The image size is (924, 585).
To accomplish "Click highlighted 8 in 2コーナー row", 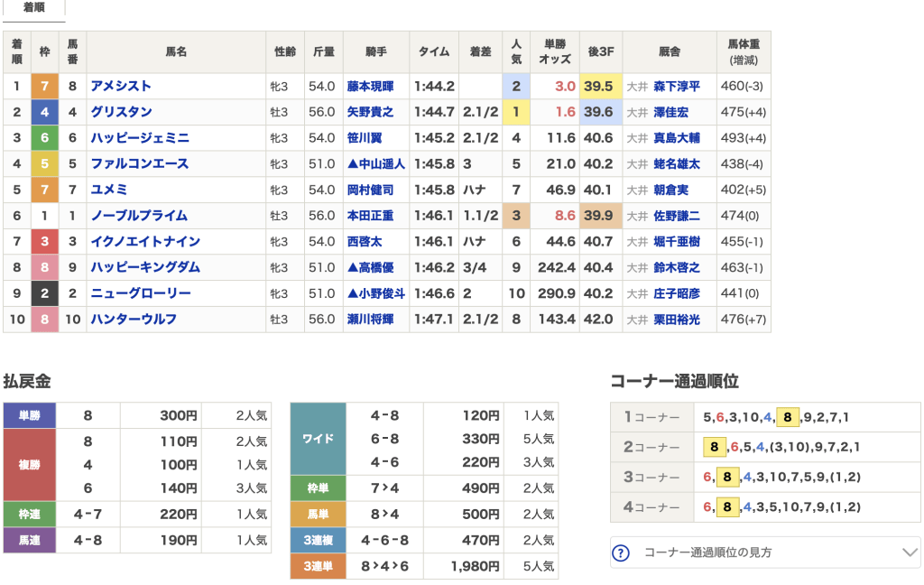I will pos(715,447).
